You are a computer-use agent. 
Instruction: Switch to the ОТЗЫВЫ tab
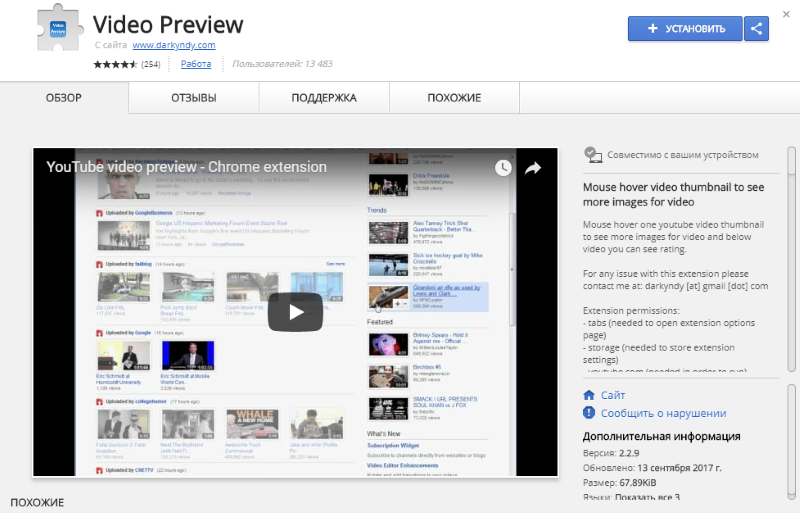[194, 98]
